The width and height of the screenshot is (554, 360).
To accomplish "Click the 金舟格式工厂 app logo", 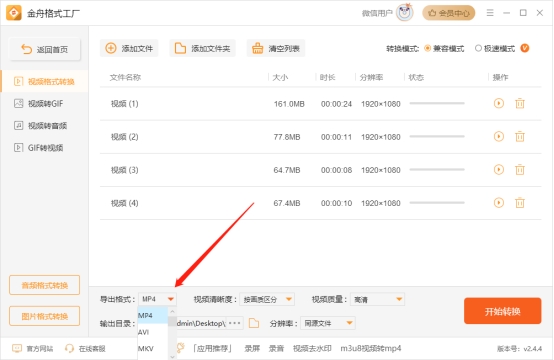I will 14,13.
